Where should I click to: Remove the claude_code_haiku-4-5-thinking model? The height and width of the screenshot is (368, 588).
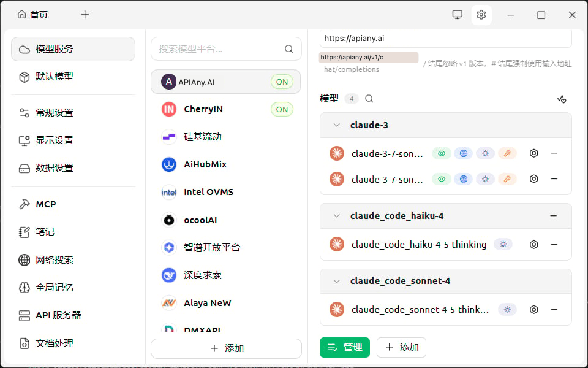click(x=554, y=245)
